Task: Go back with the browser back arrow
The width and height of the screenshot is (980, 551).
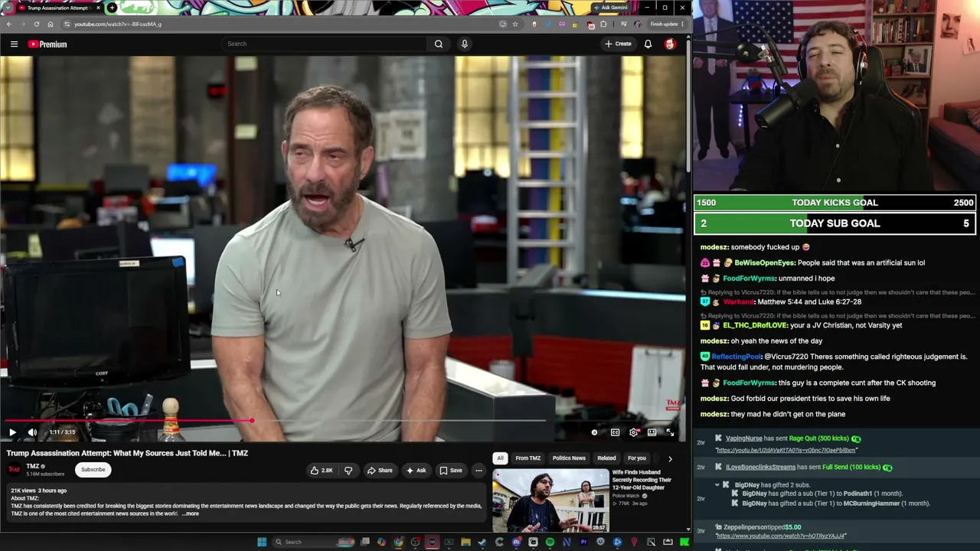Action: pos(9,24)
